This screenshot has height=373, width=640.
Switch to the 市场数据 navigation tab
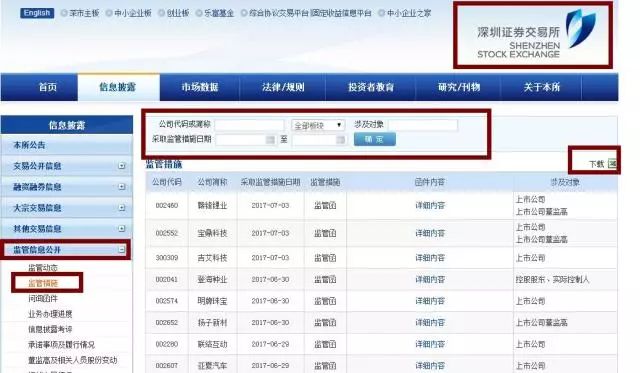point(200,87)
